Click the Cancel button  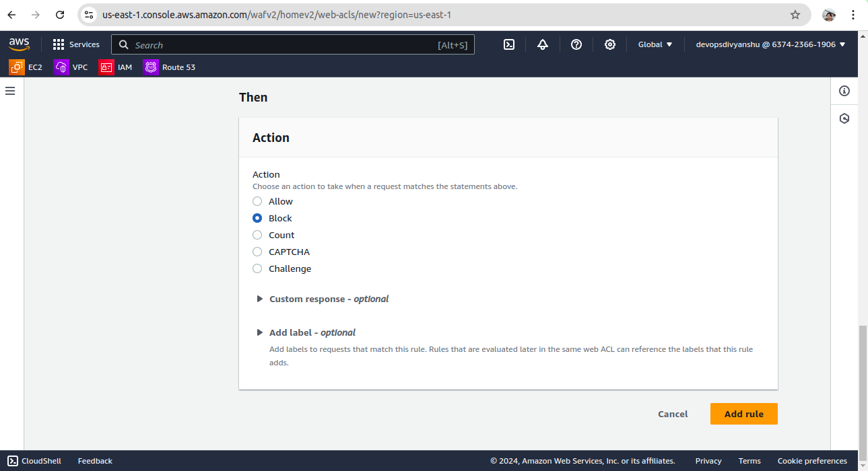[x=673, y=414]
